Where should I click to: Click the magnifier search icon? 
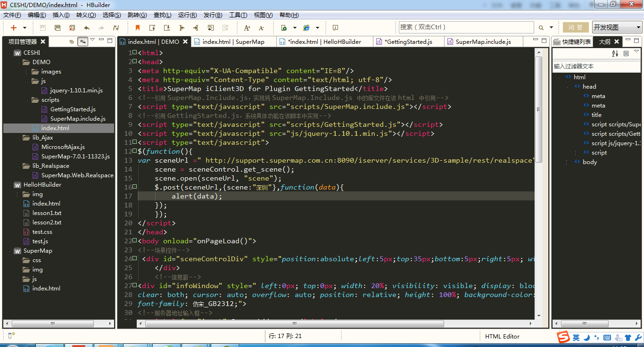coord(541,28)
